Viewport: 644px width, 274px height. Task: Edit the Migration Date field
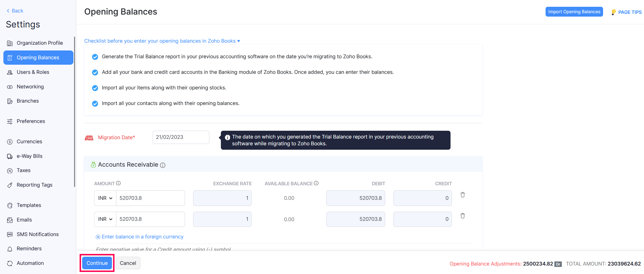(x=181, y=137)
